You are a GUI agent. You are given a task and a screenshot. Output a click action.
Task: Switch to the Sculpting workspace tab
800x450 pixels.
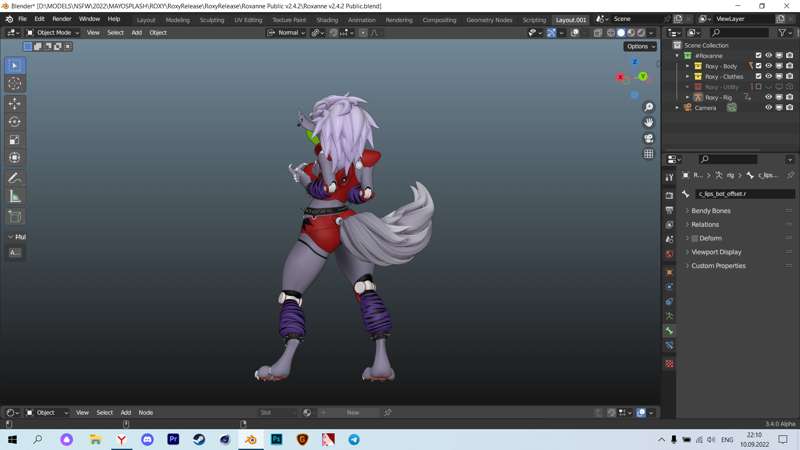tap(212, 20)
